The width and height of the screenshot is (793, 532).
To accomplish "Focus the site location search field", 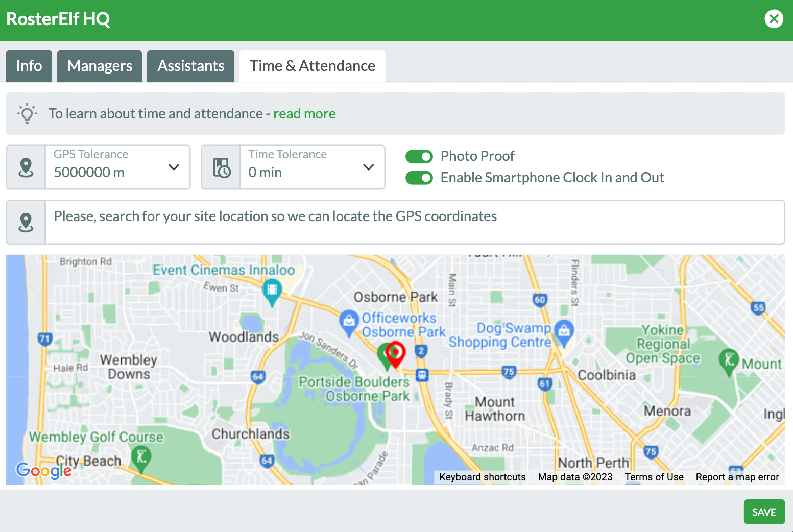I will [414, 222].
